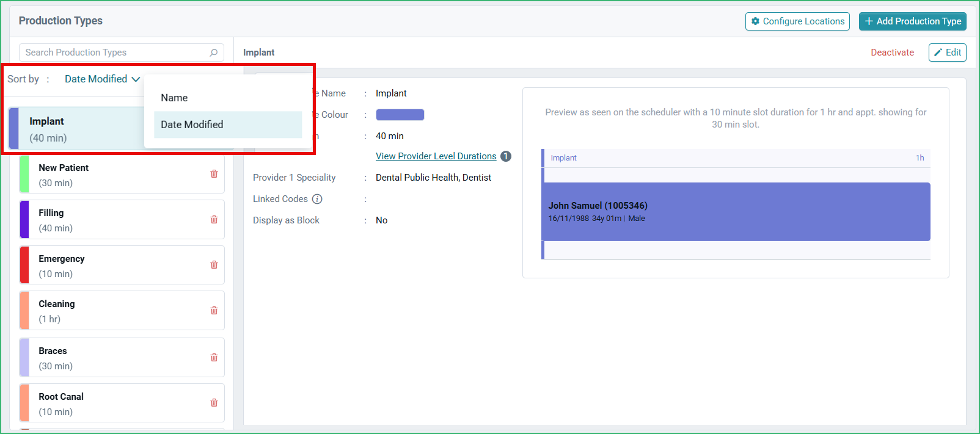Select the Emergency production type

pos(122,266)
